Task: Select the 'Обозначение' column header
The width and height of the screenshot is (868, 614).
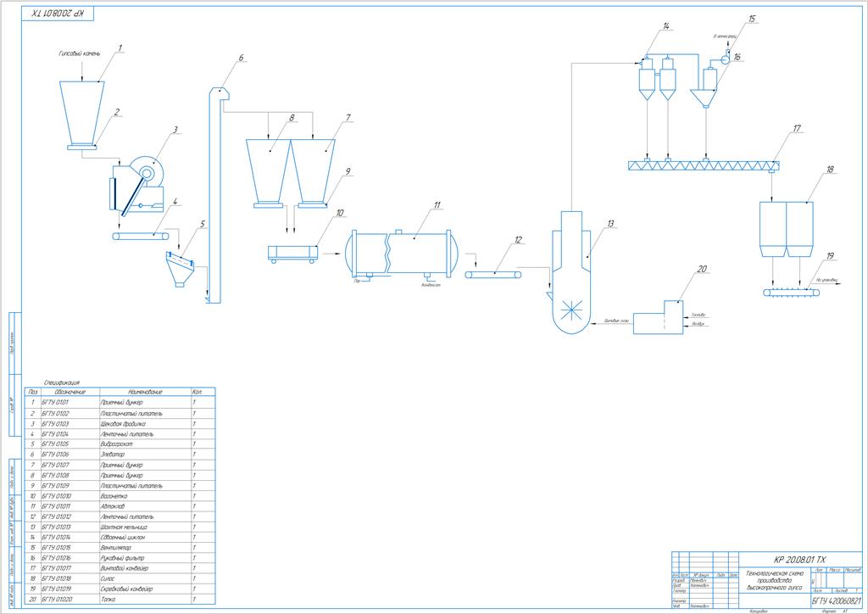Action: pyautogui.click(x=70, y=392)
